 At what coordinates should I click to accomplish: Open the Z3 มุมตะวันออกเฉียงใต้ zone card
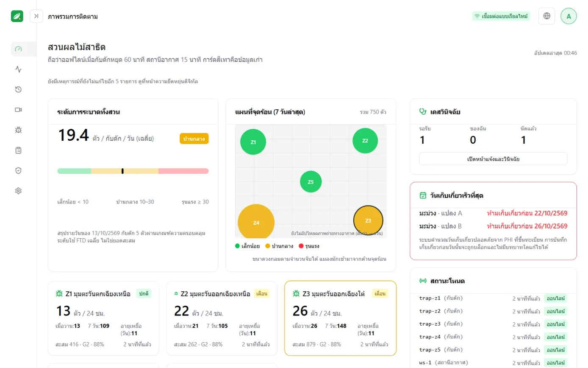tap(341, 318)
